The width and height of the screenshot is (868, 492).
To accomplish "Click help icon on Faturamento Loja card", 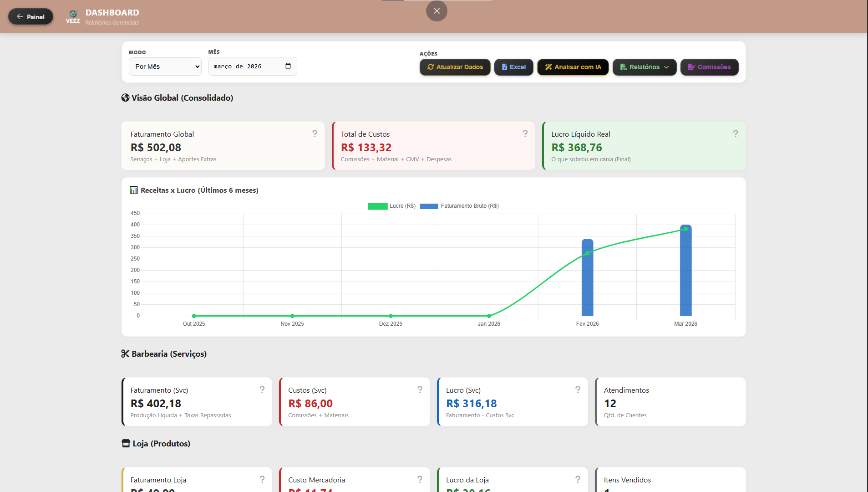I will click(x=262, y=479).
